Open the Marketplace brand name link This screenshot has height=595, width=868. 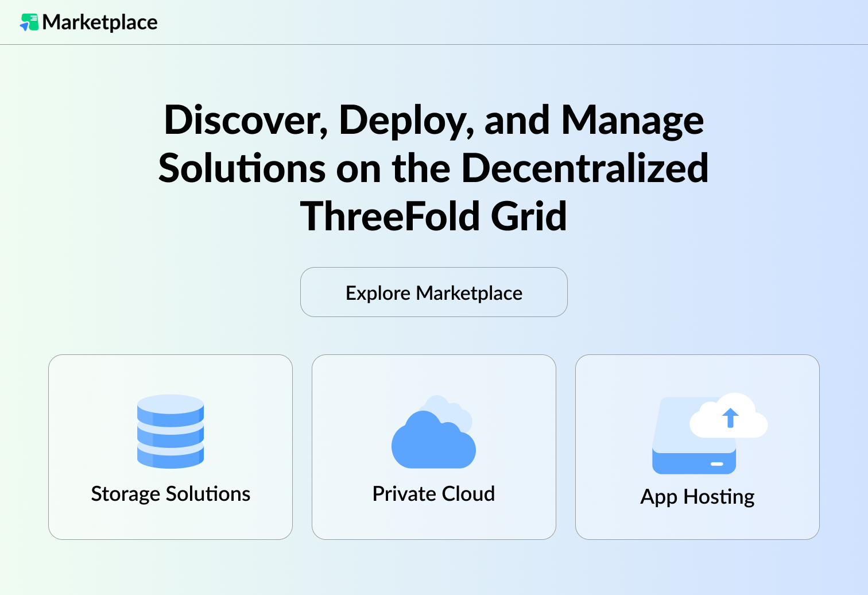click(x=100, y=22)
